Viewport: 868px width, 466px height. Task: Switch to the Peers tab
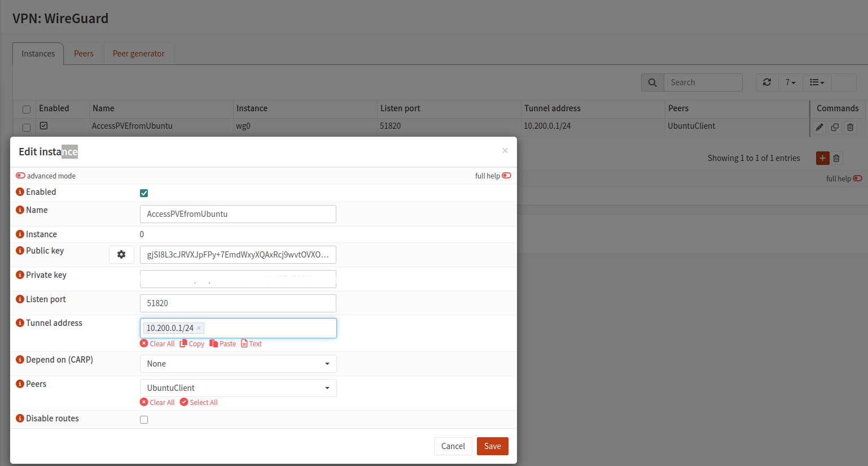pyautogui.click(x=84, y=54)
